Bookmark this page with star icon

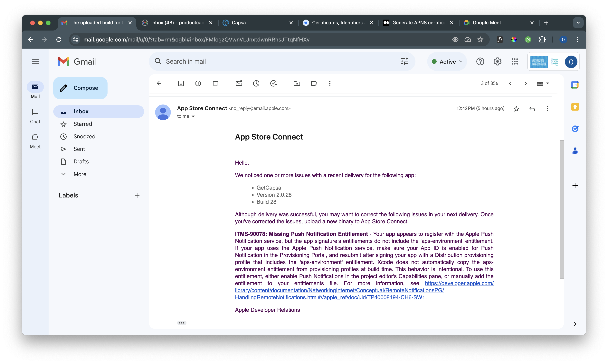click(x=480, y=40)
